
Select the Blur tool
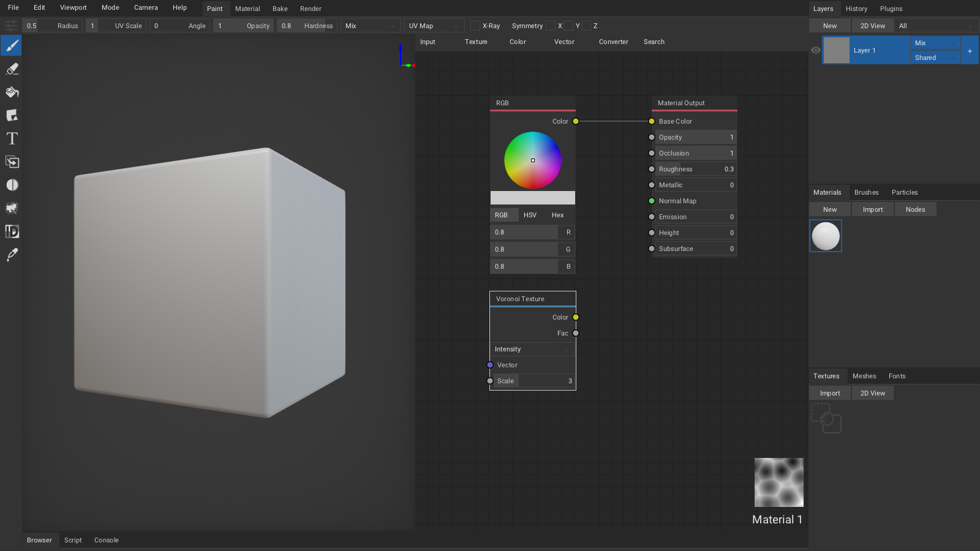tap(11, 184)
